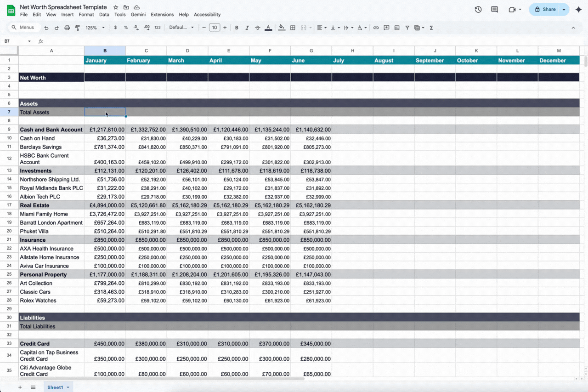Screen dimensions: 588x392
Task: Open the Data menu
Action: [x=104, y=15]
